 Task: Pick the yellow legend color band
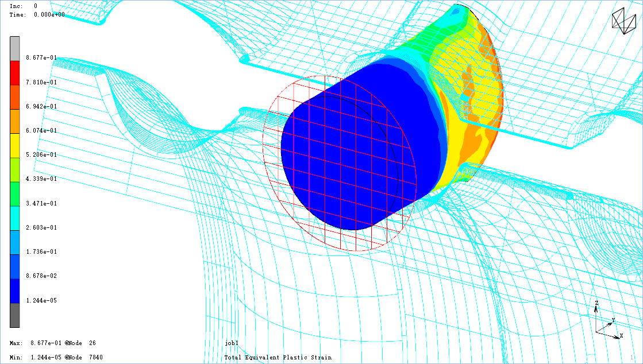pyautogui.click(x=15, y=145)
